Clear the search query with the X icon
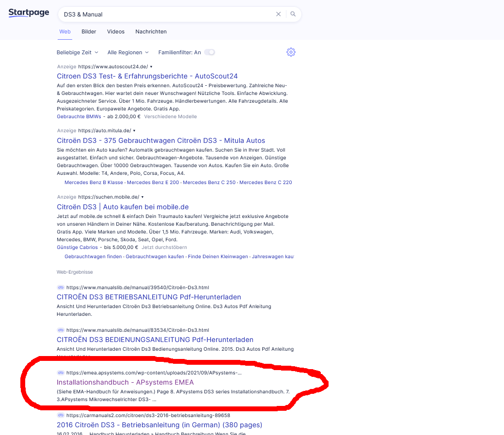504x435 pixels. (x=278, y=14)
